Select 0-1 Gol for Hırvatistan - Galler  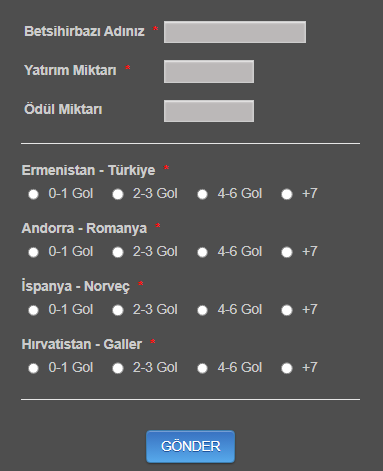(x=33, y=368)
